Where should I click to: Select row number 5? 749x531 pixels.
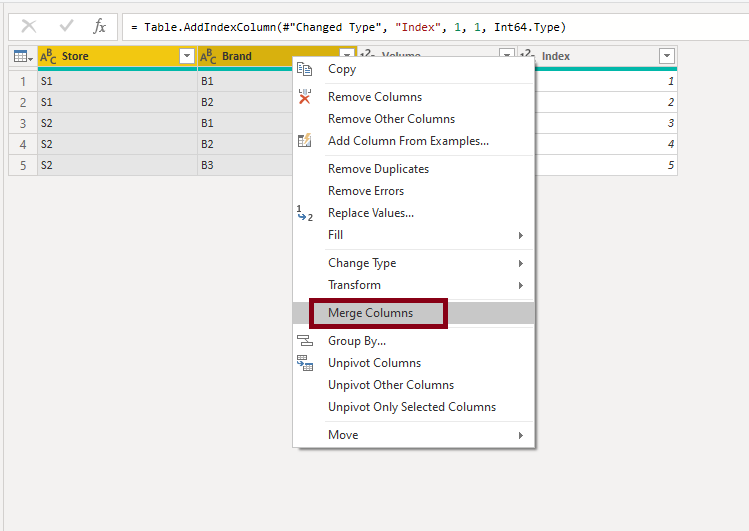click(x=23, y=165)
